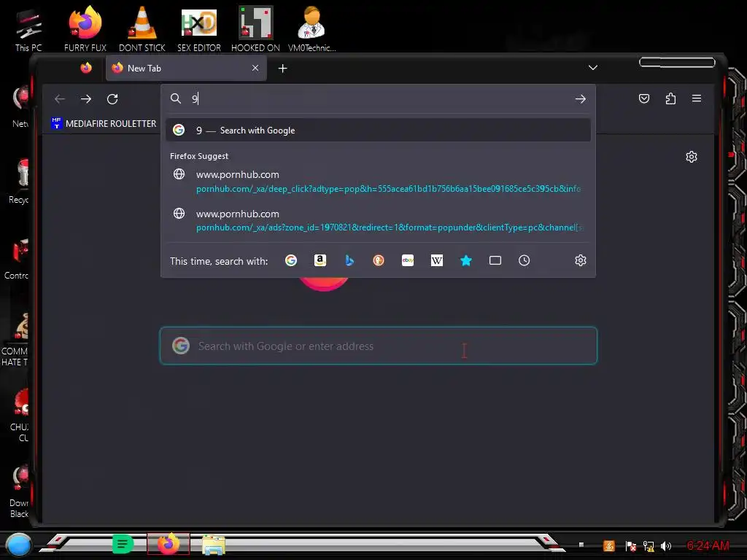Close the New Tab tab
This screenshot has width=747, height=560.
click(x=255, y=68)
